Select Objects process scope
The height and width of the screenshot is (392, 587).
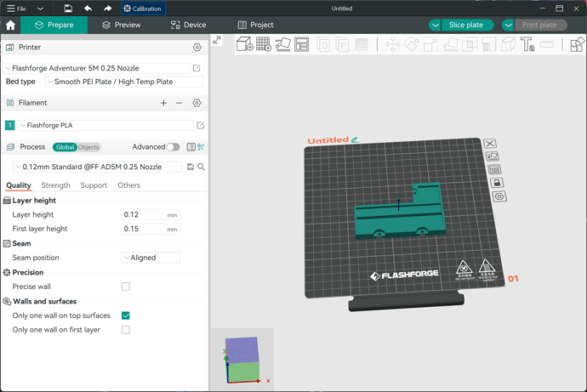[x=88, y=147]
